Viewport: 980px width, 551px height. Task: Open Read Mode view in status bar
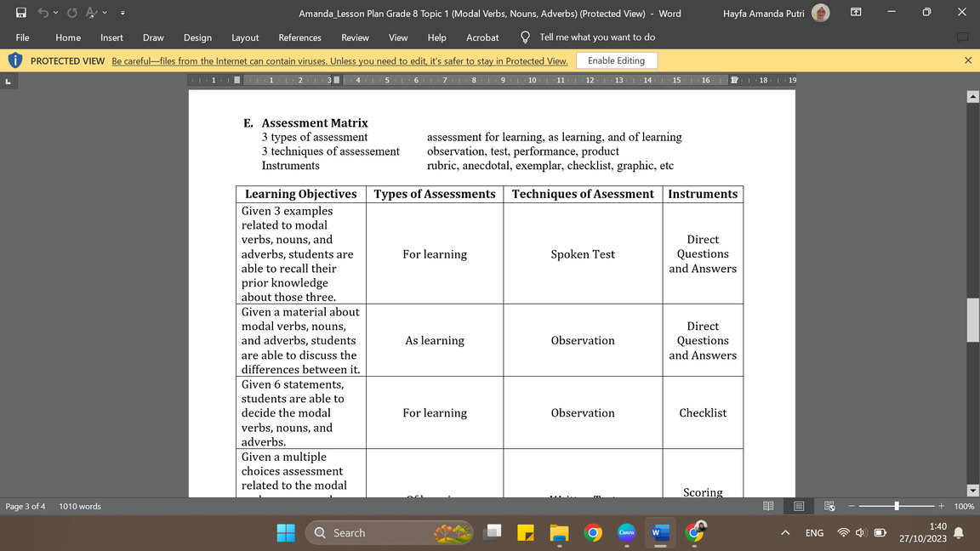(x=768, y=506)
